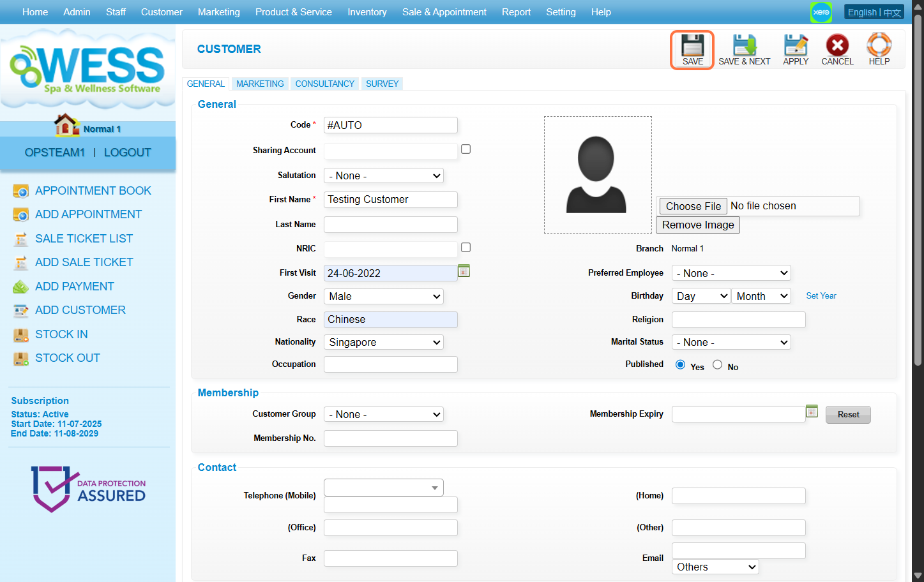Click the vertical page scrollbar
The width and height of the screenshot is (924, 582).
pyautogui.click(x=918, y=191)
